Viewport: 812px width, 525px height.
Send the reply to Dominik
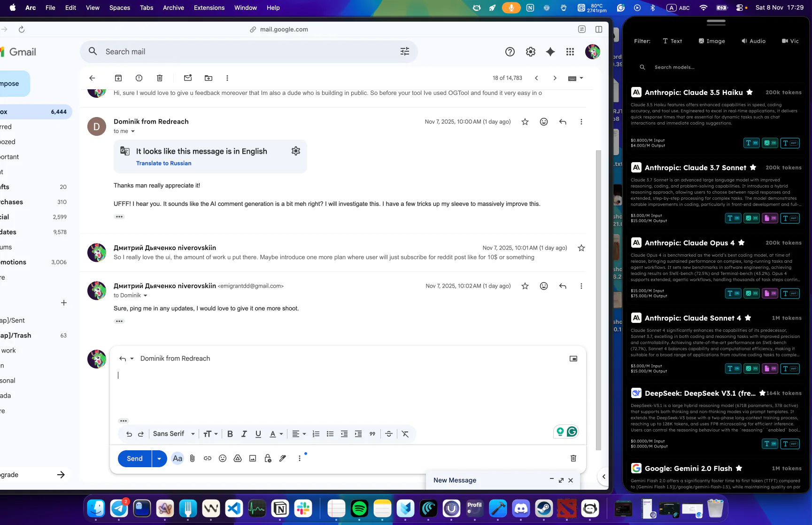[x=134, y=458]
